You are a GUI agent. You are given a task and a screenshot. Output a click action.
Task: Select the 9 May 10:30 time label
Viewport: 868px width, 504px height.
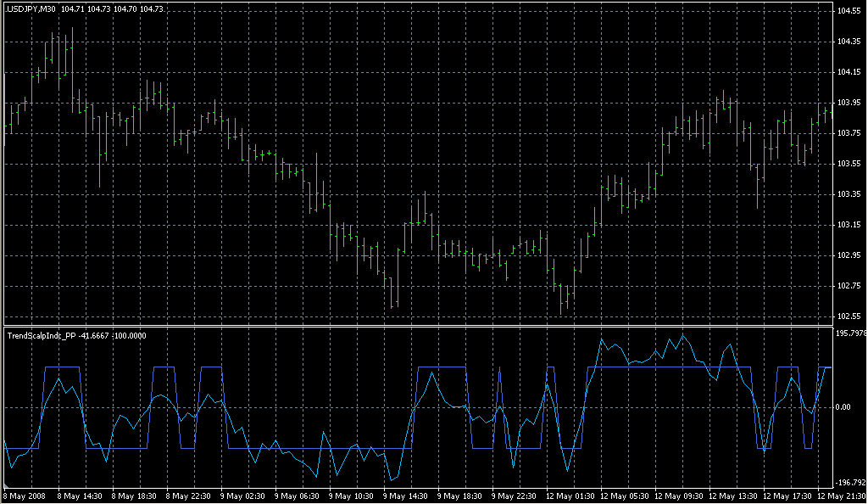351,496
